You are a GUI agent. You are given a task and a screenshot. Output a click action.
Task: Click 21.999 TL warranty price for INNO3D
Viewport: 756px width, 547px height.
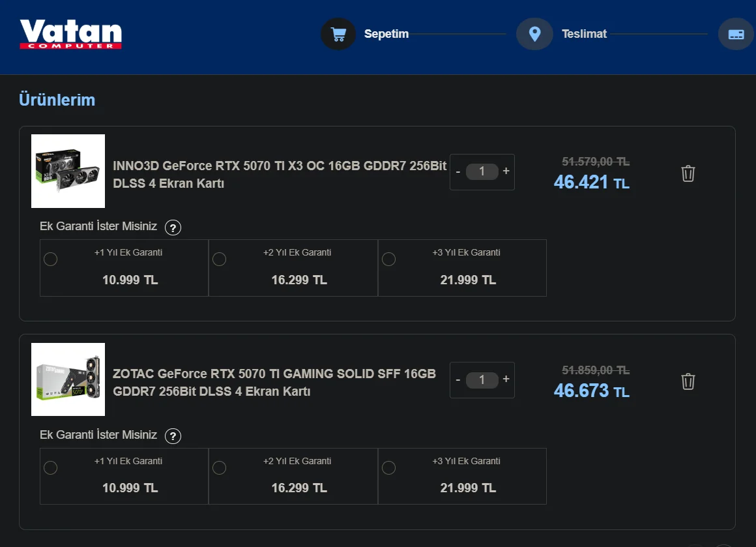click(468, 280)
